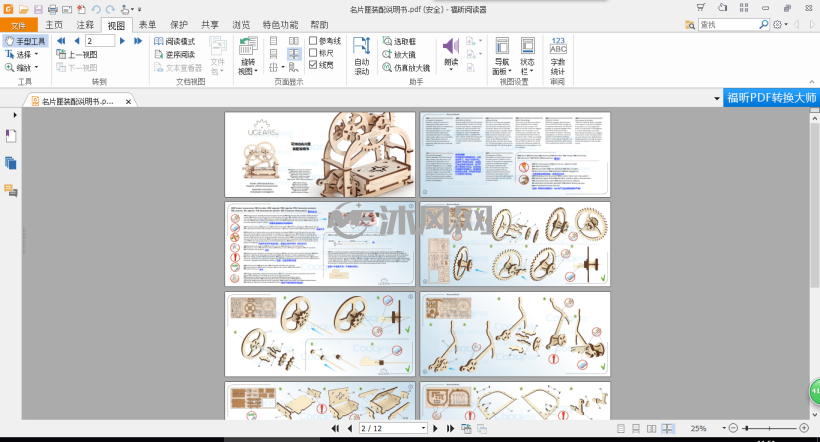Open zoom percentage dropdown arrow
The width and height of the screenshot is (820, 442).
pyautogui.click(x=724, y=428)
